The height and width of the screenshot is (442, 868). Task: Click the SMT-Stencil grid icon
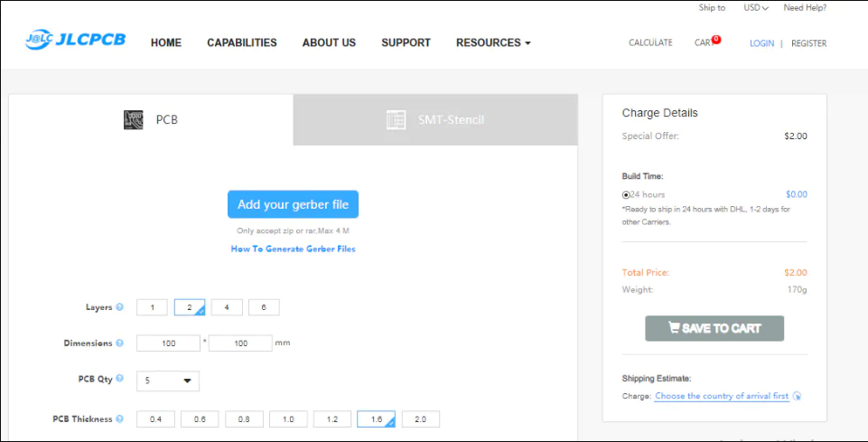396,119
